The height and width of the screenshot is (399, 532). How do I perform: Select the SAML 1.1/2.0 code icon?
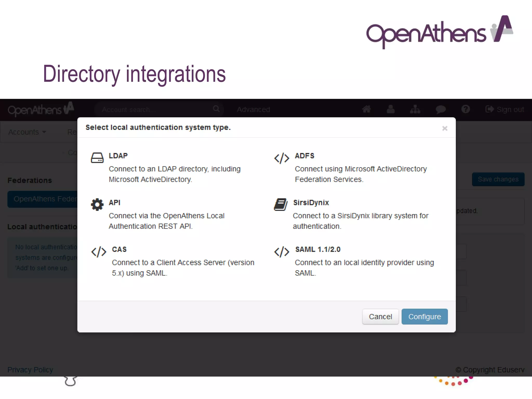(282, 252)
